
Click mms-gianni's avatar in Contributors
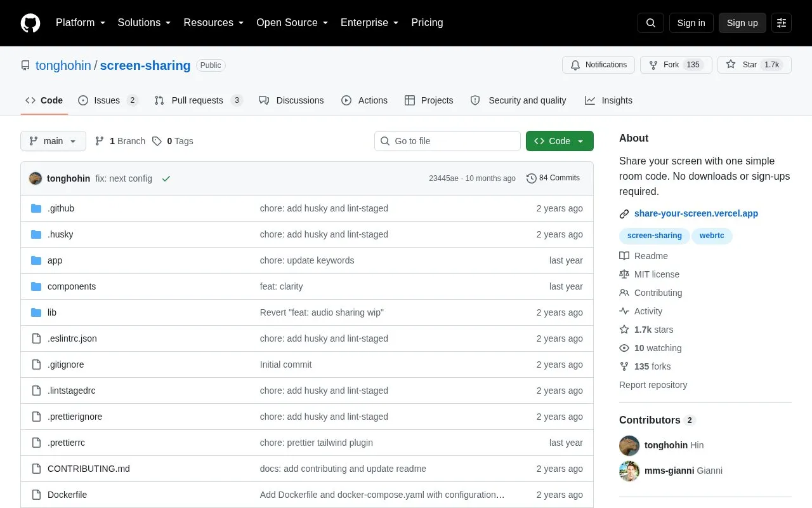coord(629,471)
